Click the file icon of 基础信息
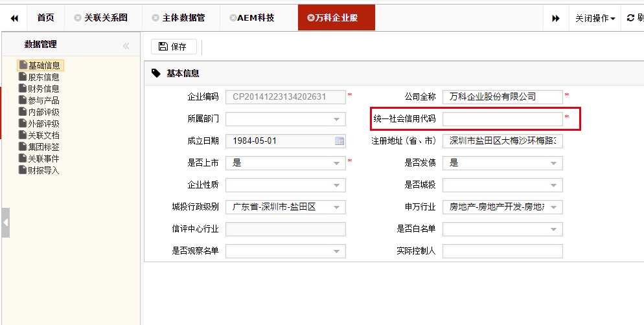 coord(23,65)
